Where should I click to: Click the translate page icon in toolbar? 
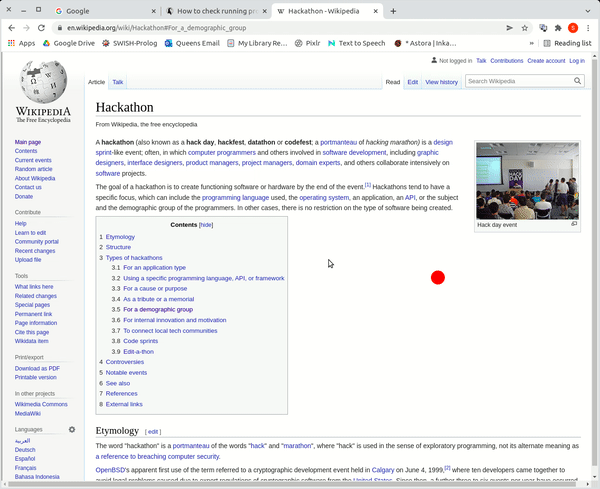point(543,28)
